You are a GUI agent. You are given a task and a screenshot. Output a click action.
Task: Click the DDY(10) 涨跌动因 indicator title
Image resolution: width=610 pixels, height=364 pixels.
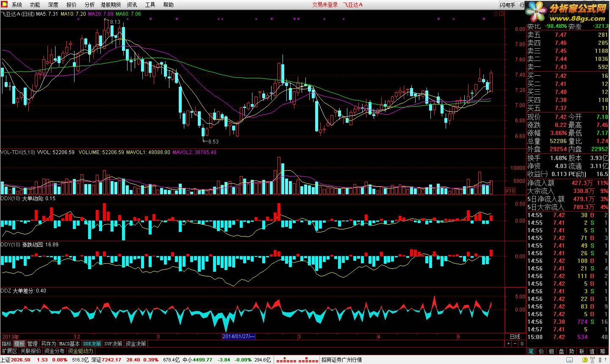pos(30,245)
